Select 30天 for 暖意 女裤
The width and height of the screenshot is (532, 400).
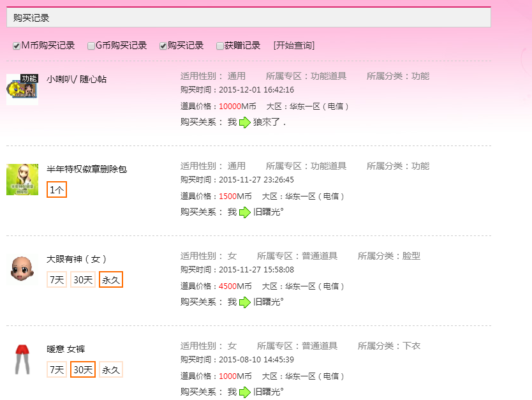coord(83,369)
